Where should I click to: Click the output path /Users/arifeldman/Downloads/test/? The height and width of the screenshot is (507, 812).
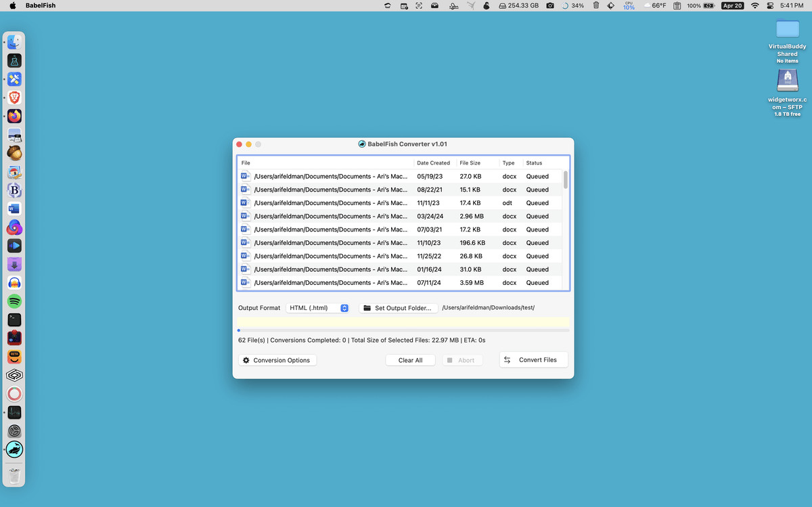[488, 308]
